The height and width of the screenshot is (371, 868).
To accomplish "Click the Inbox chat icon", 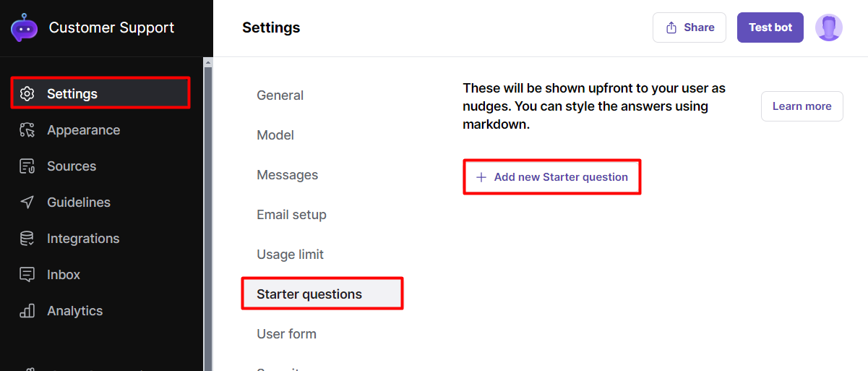I will (x=27, y=275).
